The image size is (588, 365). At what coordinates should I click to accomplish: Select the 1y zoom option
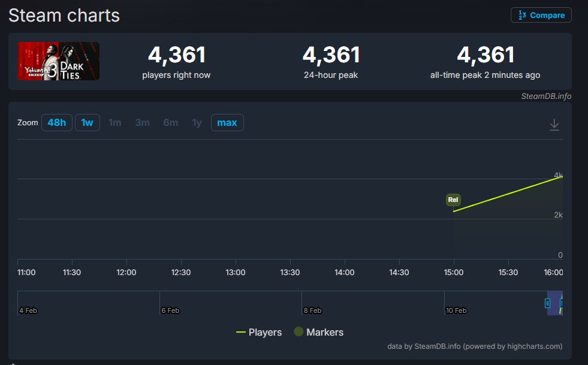(197, 123)
